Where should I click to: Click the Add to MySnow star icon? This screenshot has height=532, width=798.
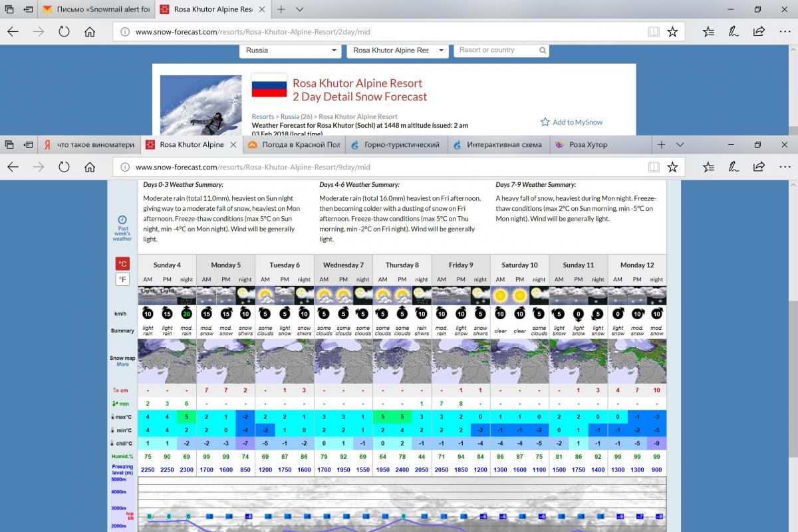[545, 122]
